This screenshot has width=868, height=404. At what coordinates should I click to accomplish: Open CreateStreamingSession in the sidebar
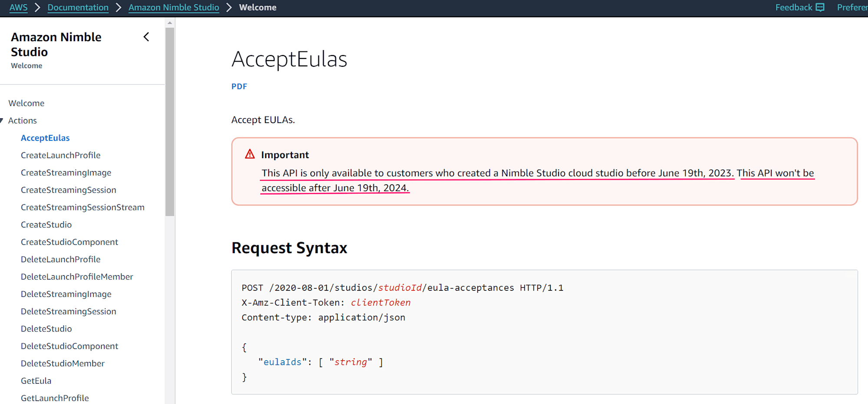pyautogui.click(x=69, y=190)
